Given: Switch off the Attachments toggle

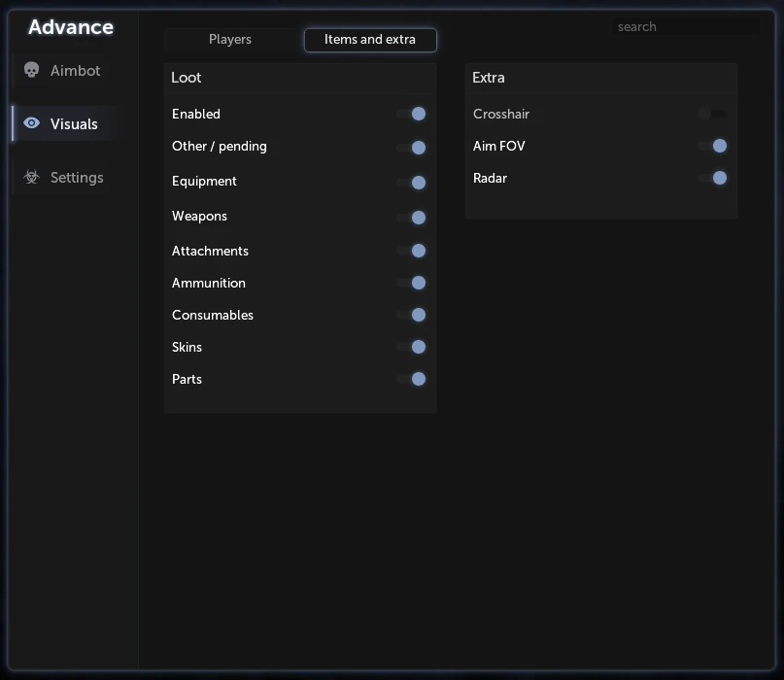Looking at the screenshot, I should (412, 251).
